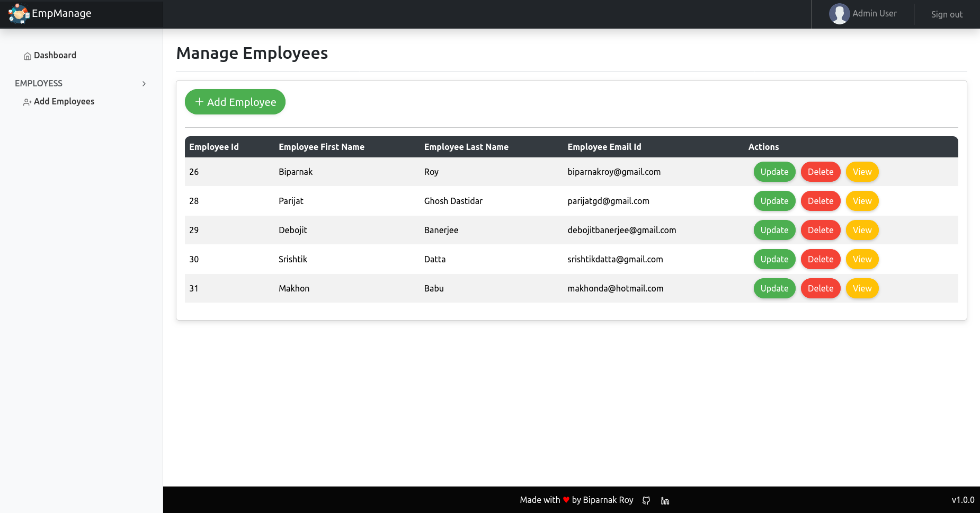View details for Debojit Banerjee
The image size is (980, 513).
click(862, 230)
